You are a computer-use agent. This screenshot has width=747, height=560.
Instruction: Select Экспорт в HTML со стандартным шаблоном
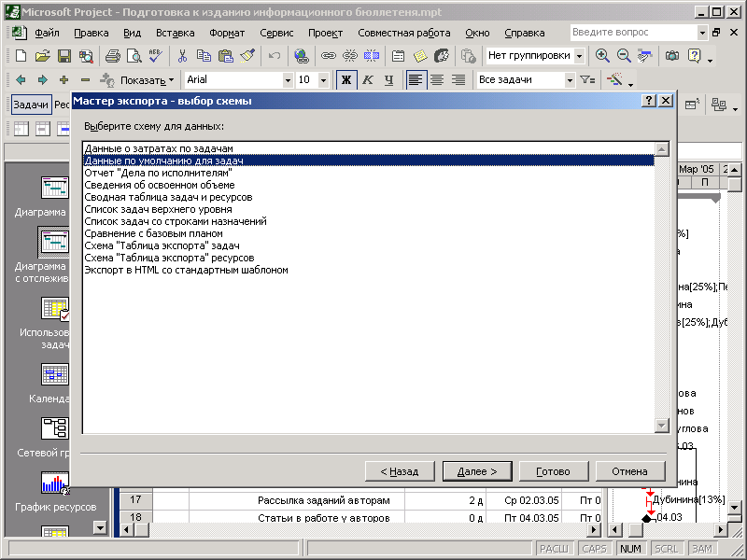coord(369,270)
